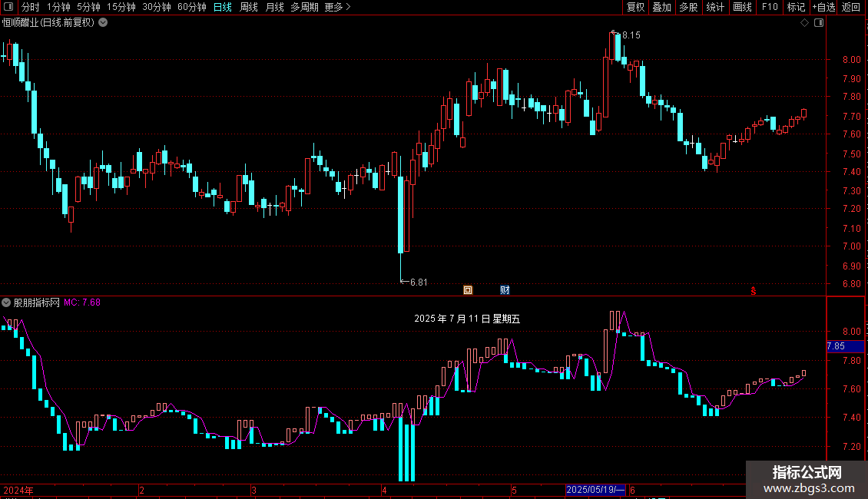This screenshot has width=868, height=499.
Task: Click the 返回 return button
Action: point(851,7)
